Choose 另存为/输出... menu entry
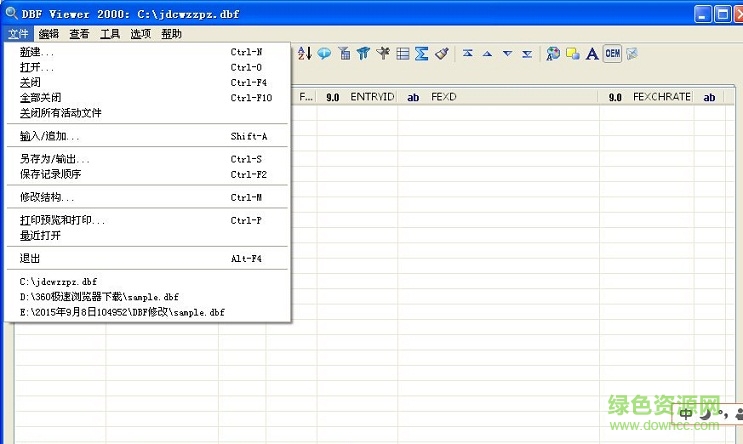 click(55, 159)
